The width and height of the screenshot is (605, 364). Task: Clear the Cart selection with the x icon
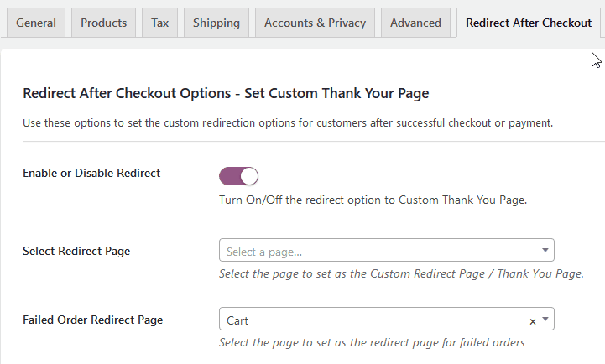[x=533, y=321]
